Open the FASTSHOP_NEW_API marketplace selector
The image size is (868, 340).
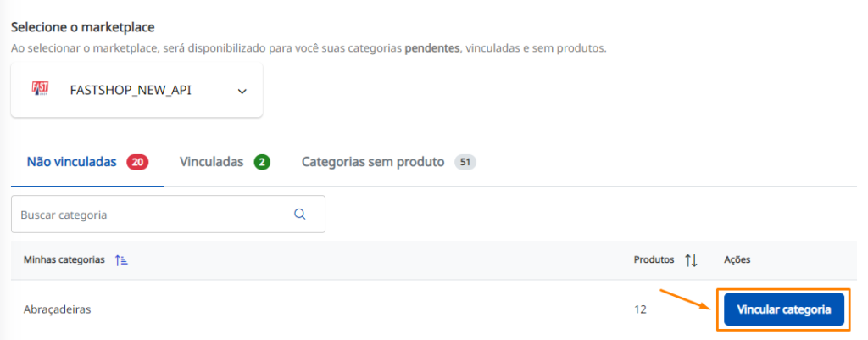click(136, 90)
